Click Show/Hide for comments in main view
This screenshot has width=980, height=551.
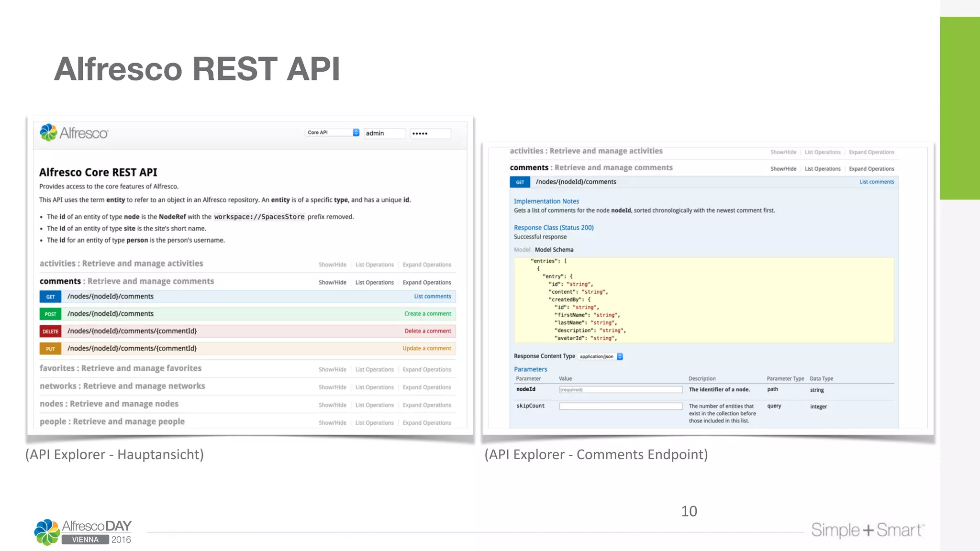[x=333, y=283]
